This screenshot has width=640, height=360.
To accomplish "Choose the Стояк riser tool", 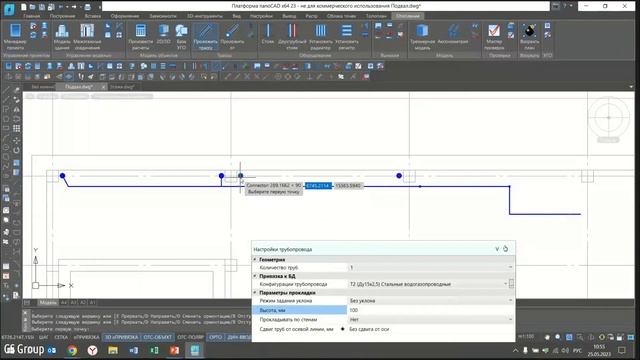I will [x=268, y=34].
